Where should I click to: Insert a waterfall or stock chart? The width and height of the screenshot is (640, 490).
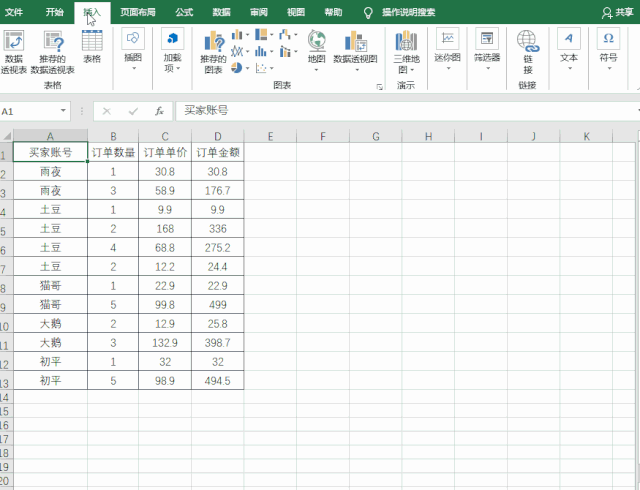tap(288, 35)
